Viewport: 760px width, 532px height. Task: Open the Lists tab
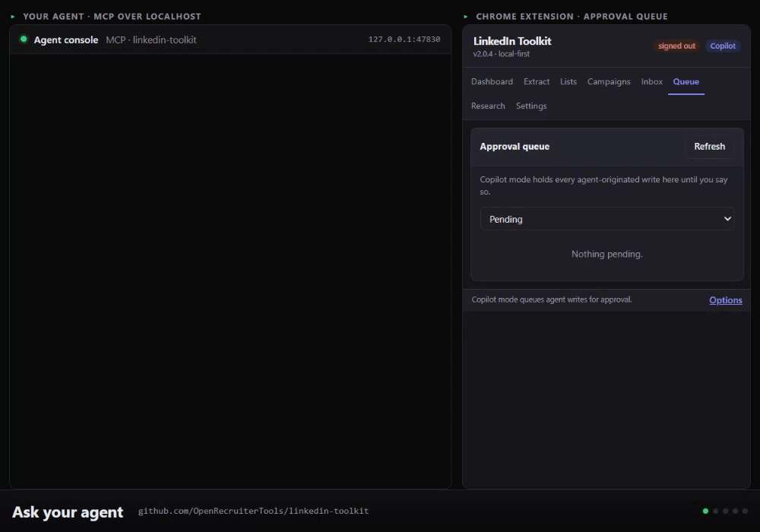pos(568,81)
